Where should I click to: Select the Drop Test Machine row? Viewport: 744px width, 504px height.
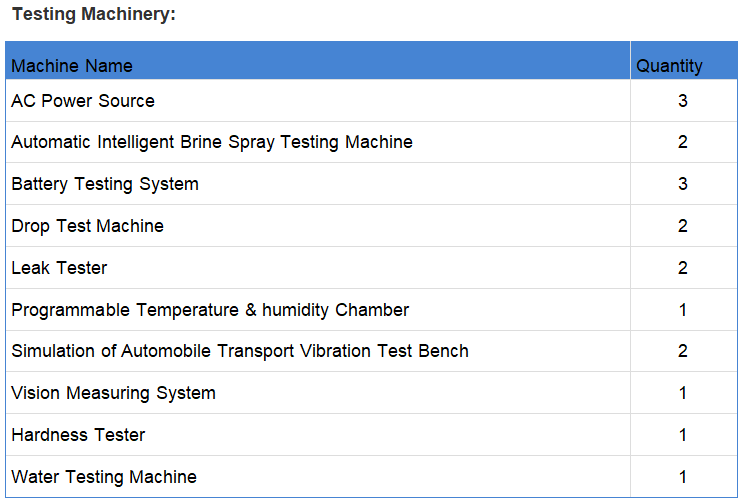tap(372, 226)
